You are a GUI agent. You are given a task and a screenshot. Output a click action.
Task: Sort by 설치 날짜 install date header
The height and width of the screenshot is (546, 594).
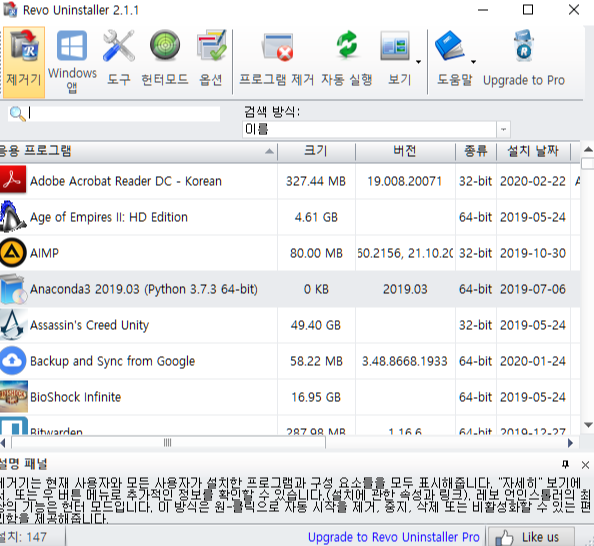coord(533,151)
